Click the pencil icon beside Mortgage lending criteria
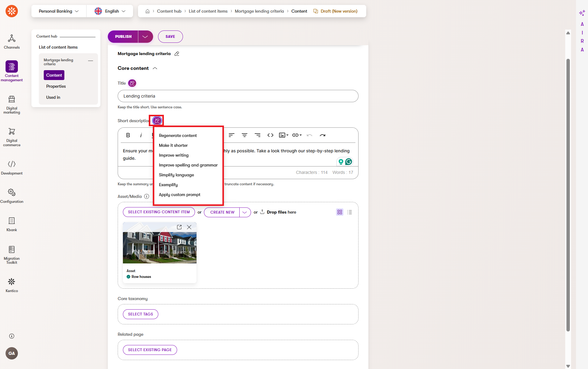 177,54
